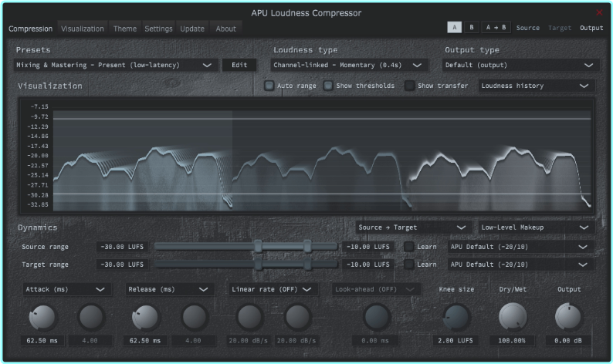Screen dimensions: 613x364
Task: Click the Edit preset button
Action: click(x=239, y=65)
